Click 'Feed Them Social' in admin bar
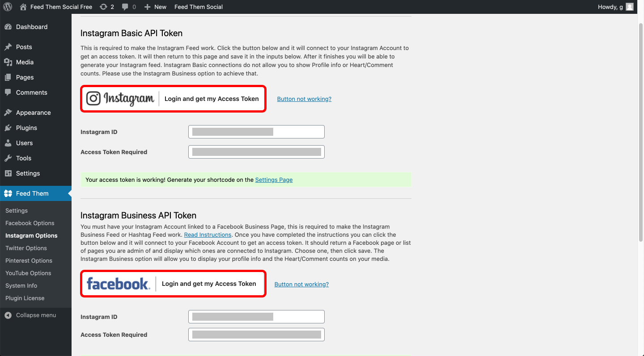Screen dimensions: 644x356 (x=199, y=7)
